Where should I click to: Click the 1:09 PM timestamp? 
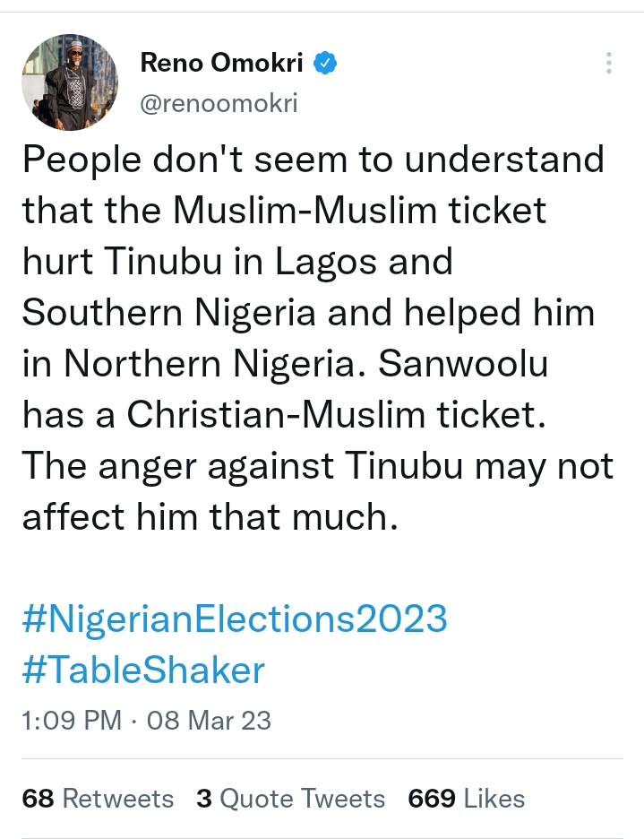tap(72, 720)
